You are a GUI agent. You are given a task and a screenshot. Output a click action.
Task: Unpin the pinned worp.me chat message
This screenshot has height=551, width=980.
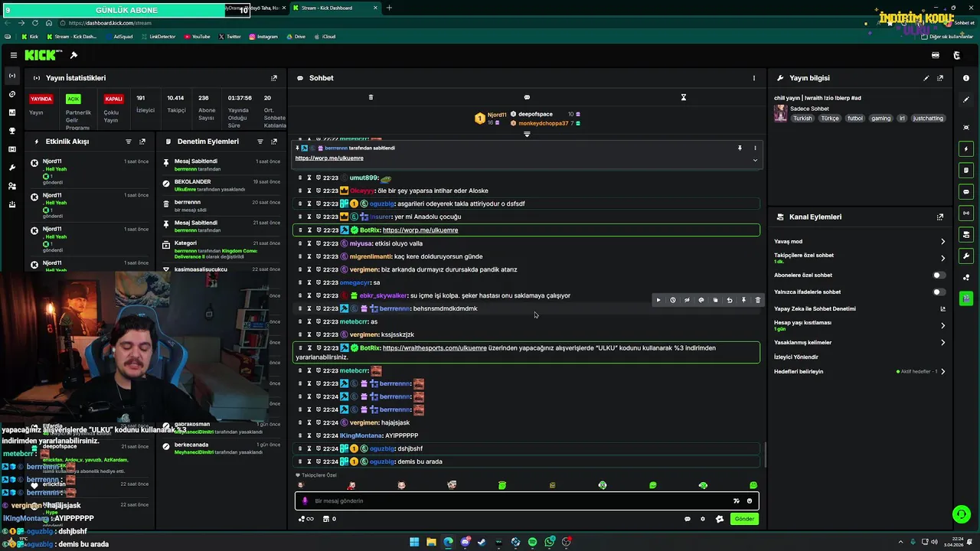(x=740, y=148)
